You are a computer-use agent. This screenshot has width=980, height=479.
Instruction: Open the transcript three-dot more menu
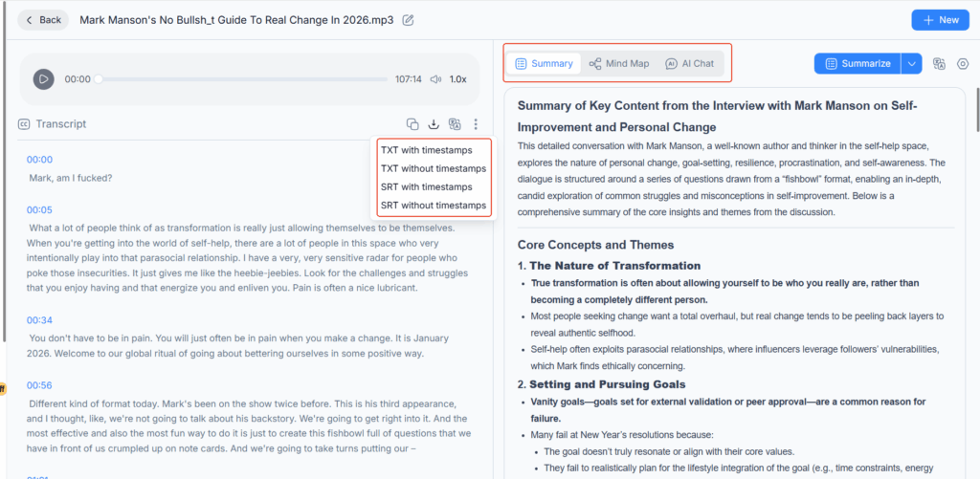coord(476,124)
